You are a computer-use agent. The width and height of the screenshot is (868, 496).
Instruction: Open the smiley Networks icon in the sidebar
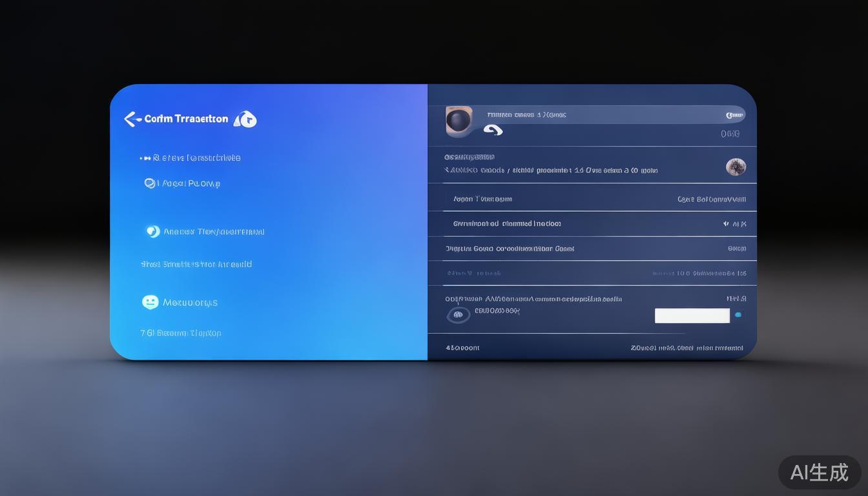click(150, 302)
